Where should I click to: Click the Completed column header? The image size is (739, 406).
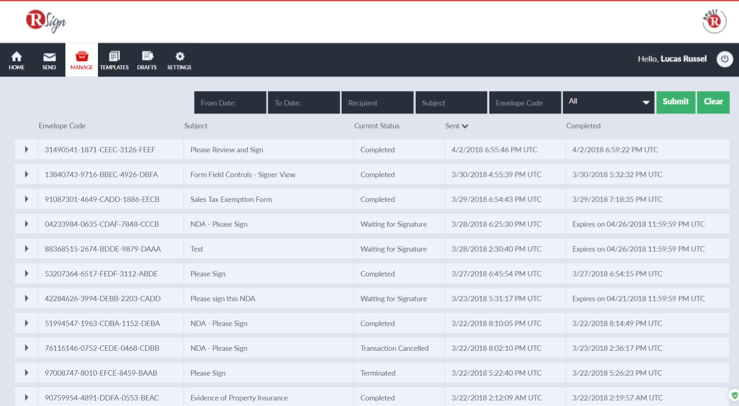(x=583, y=126)
